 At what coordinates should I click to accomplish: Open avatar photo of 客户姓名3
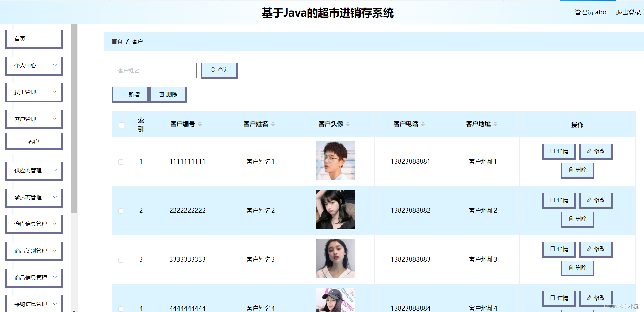[x=335, y=258]
